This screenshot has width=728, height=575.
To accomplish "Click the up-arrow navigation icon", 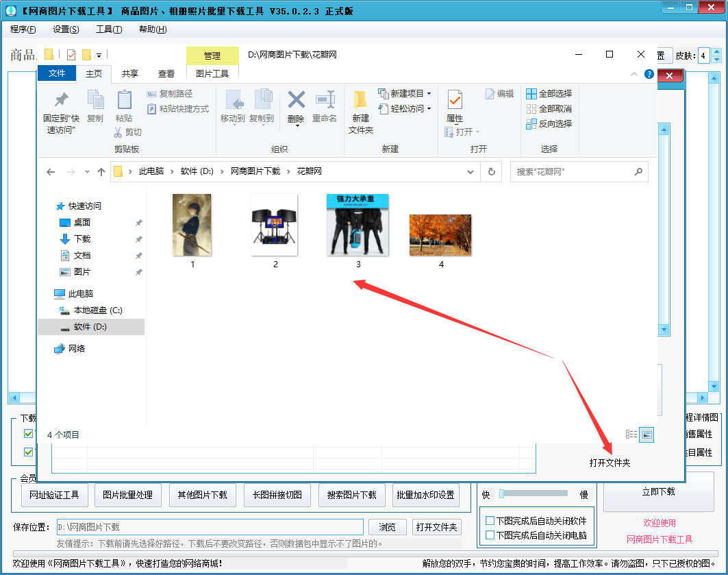I will click(x=101, y=172).
